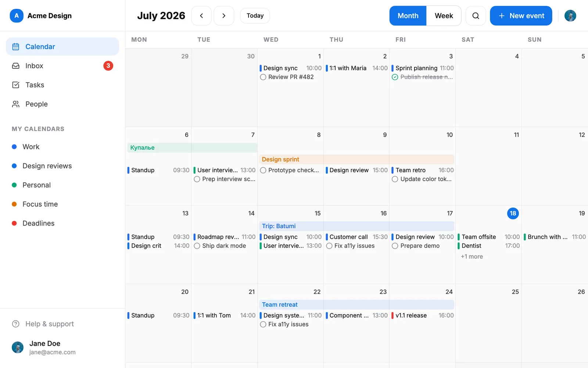588x368 pixels.
Task: Open Sprint planning event
Action: point(423,68)
